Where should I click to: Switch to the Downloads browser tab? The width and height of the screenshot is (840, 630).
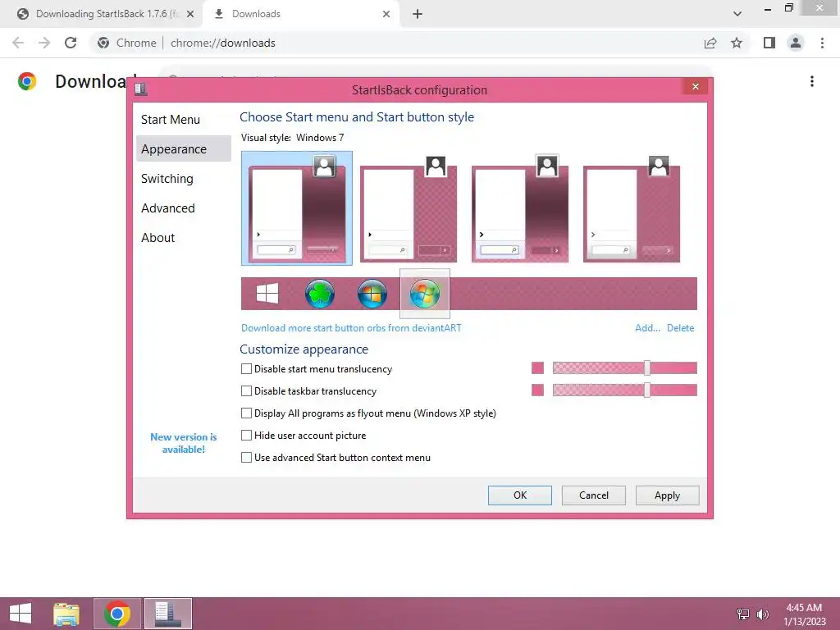click(303, 14)
